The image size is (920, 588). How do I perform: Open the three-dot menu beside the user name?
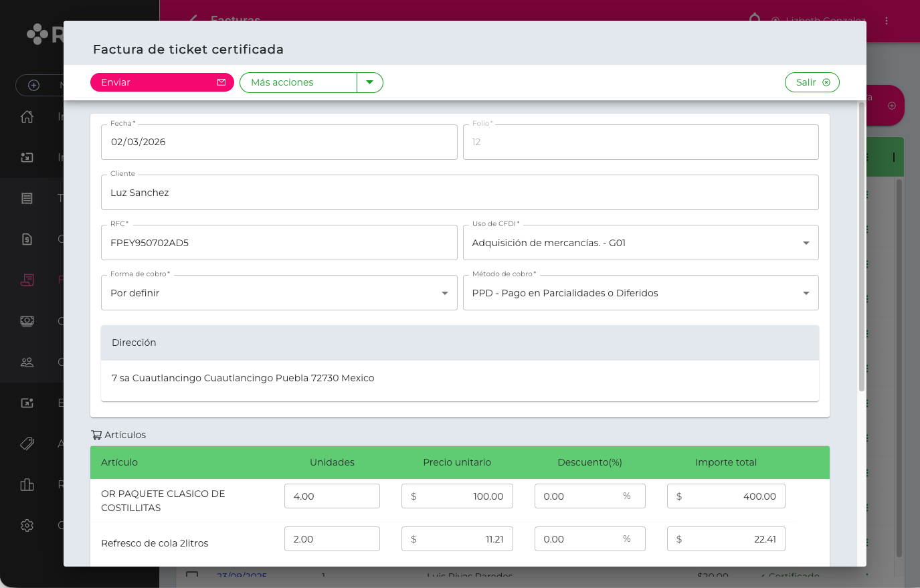pyautogui.click(x=887, y=21)
